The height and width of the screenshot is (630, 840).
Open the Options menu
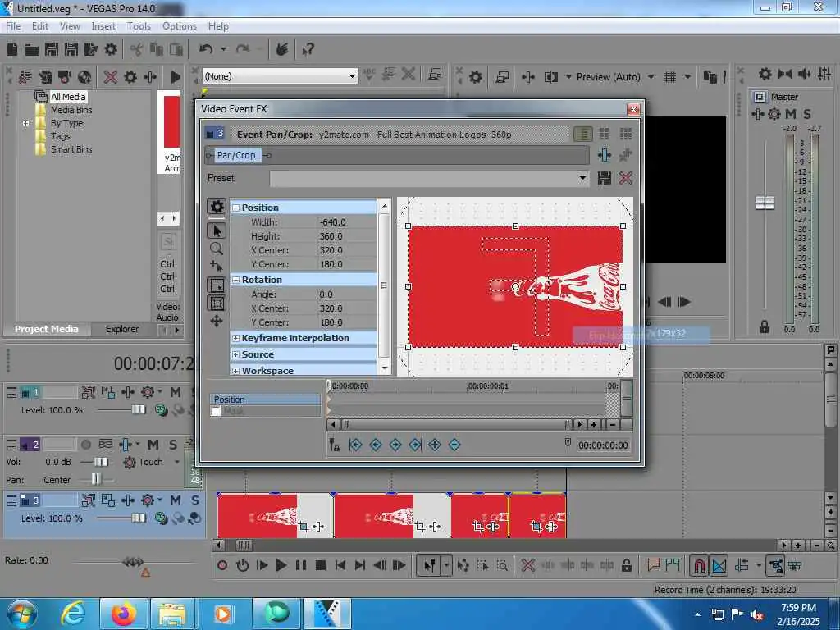click(x=180, y=26)
